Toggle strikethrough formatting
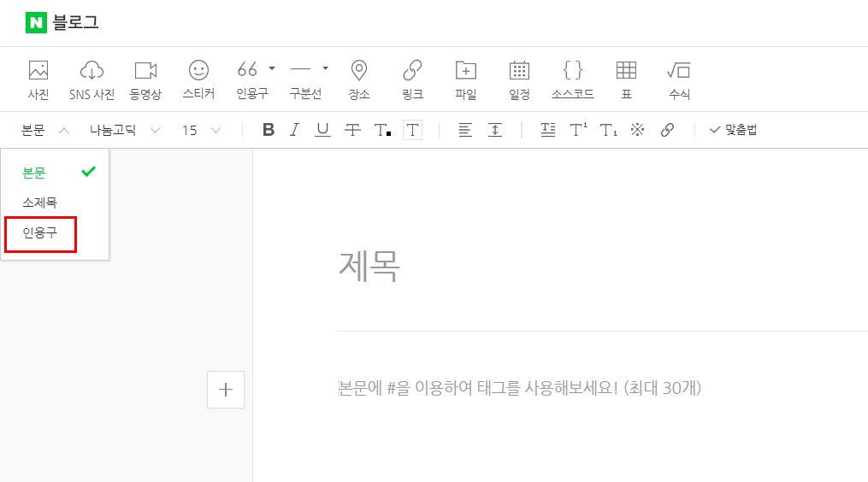 pyautogui.click(x=352, y=130)
